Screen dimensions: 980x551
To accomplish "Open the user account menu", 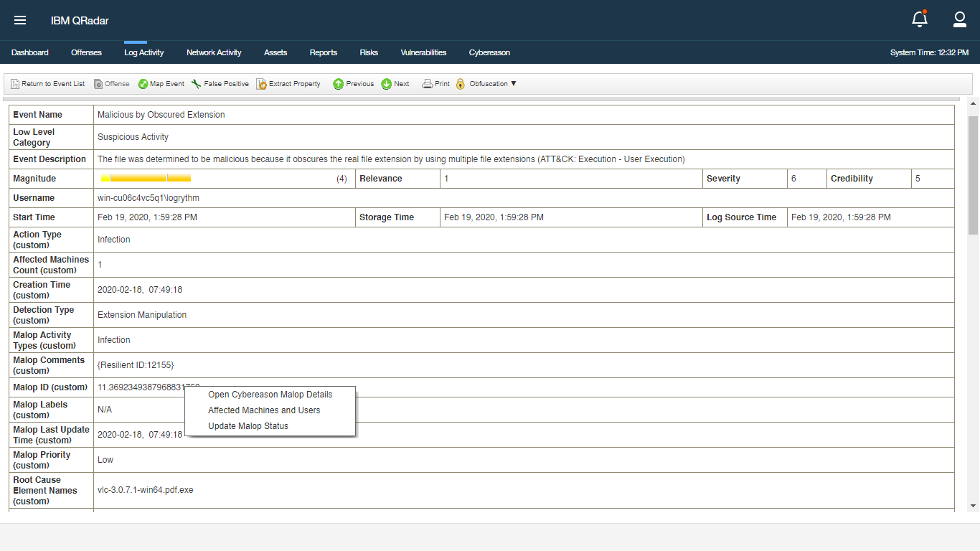I will click(960, 19).
